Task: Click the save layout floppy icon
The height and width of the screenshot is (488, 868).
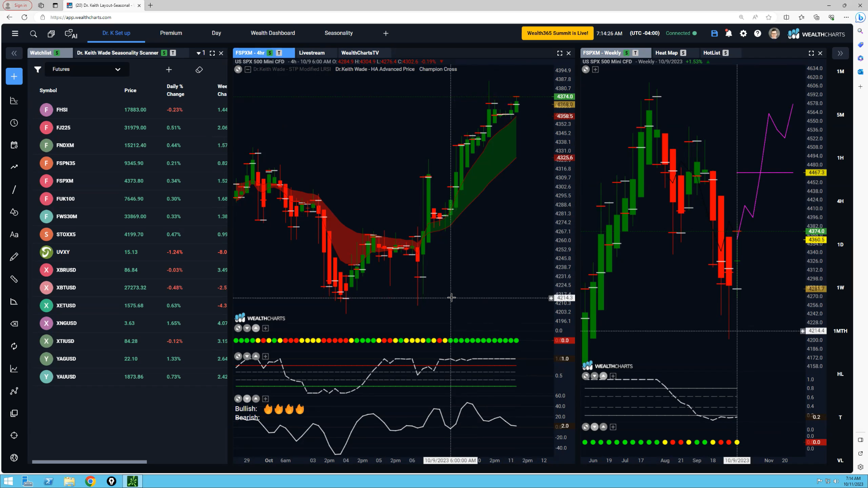Action: [x=714, y=33]
